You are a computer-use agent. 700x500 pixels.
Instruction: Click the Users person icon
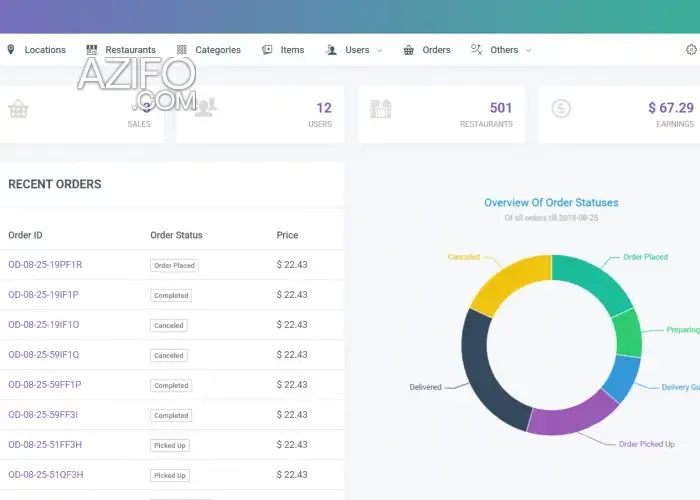coord(331,50)
